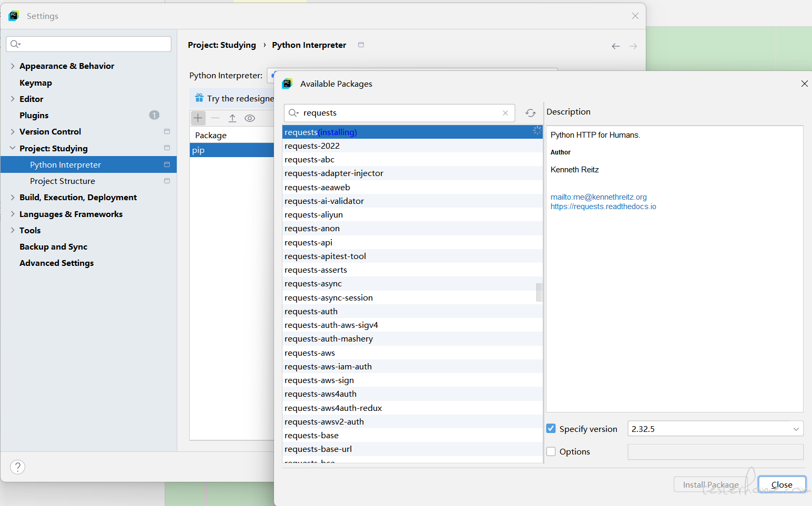Click the help question mark icon
Viewport: 812px width, 506px height.
pos(18,467)
